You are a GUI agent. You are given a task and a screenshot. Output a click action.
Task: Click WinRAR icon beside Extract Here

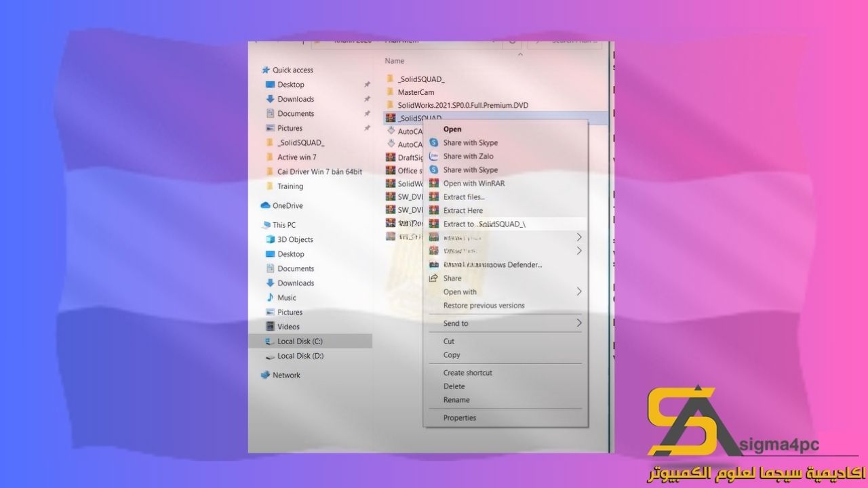pyautogui.click(x=434, y=211)
